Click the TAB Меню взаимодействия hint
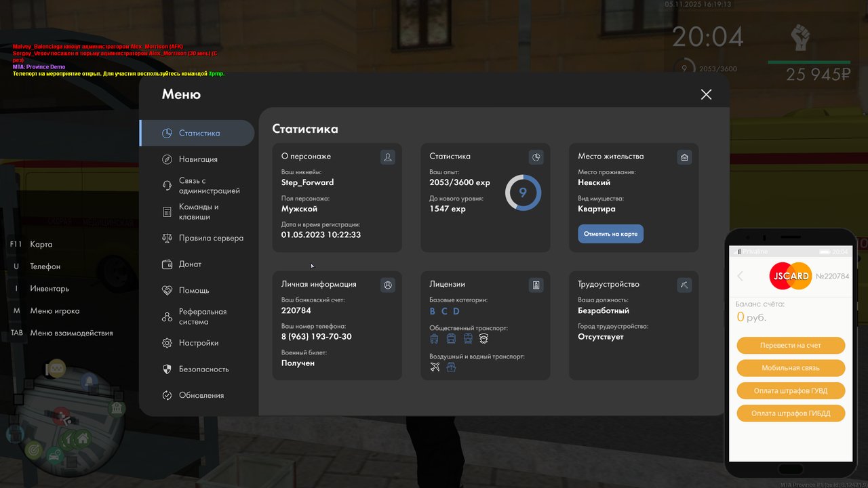 point(62,333)
